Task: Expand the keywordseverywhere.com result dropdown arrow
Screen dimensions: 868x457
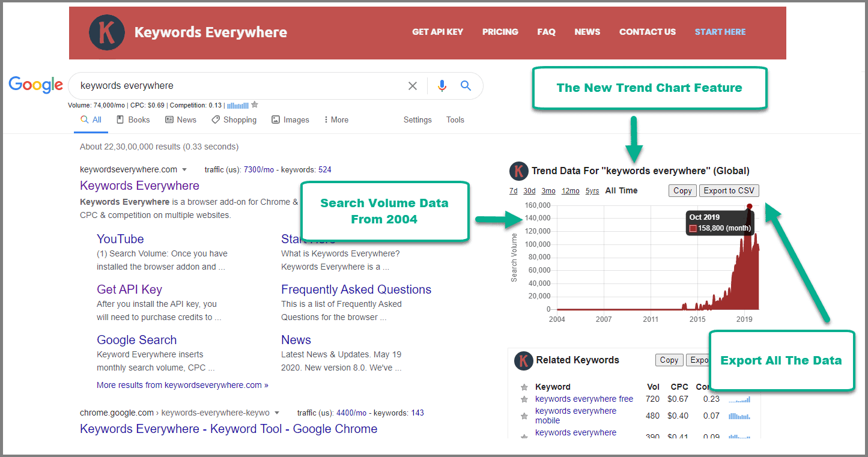Action: pyautogui.click(x=184, y=170)
